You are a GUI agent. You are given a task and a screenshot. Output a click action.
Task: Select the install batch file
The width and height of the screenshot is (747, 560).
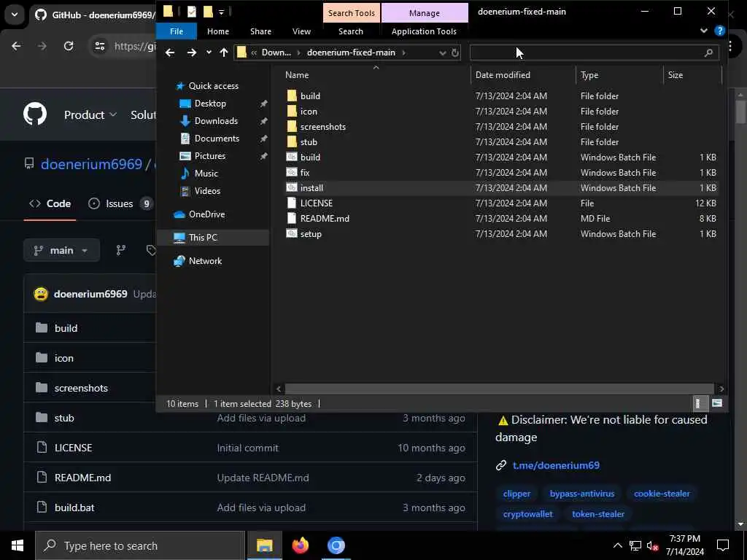tap(311, 187)
